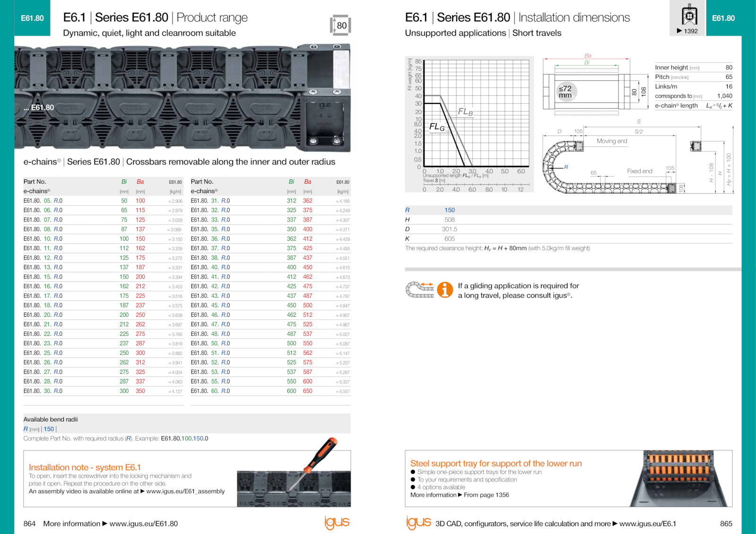This screenshot has height=534, width=756.
Task: Click the 'Installation dimensions' page title
Action: point(574,17)
